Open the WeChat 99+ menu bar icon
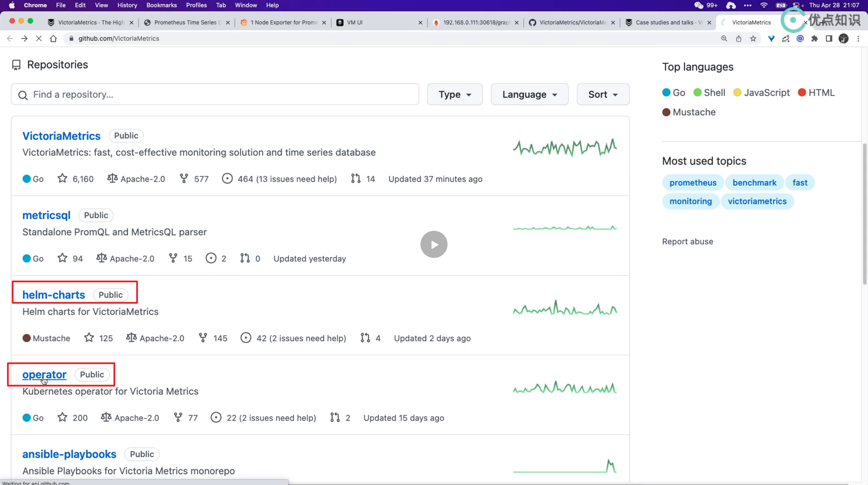Viewport: 868px width, 485px height. pyautogui.click(x=706, y=5)
